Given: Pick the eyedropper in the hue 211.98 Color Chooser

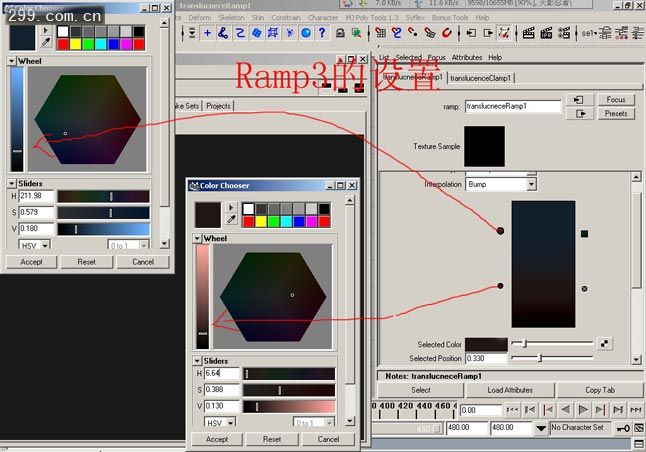Looking at the screenshot, I should [46, 42].
